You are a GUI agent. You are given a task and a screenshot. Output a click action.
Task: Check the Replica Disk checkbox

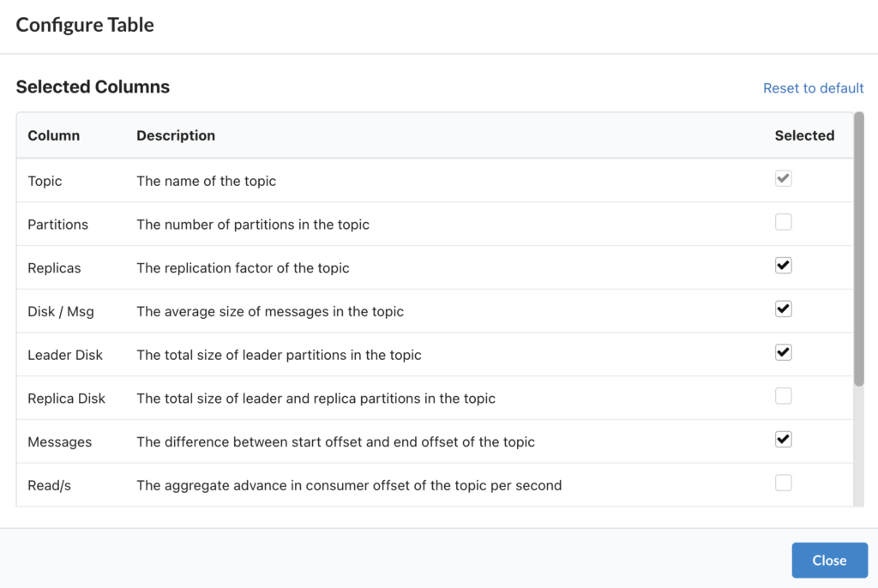tap(783, 396)
